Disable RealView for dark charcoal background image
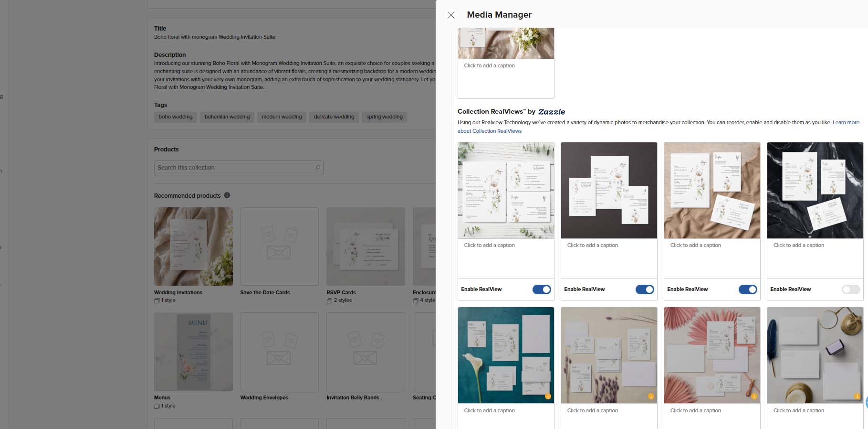868x429 pixels. click(x=645, y=290)
